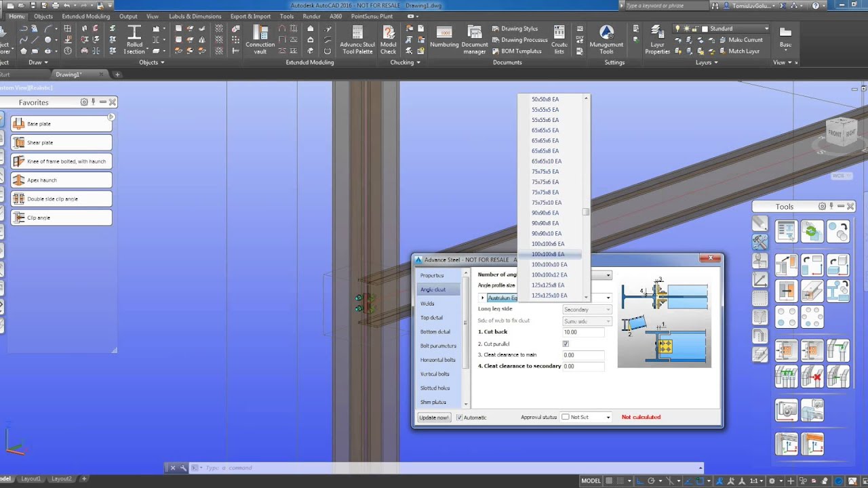Expand the Australian Equal angle profile row
Viewport: 868px width, 488px height.
(483, 298)
